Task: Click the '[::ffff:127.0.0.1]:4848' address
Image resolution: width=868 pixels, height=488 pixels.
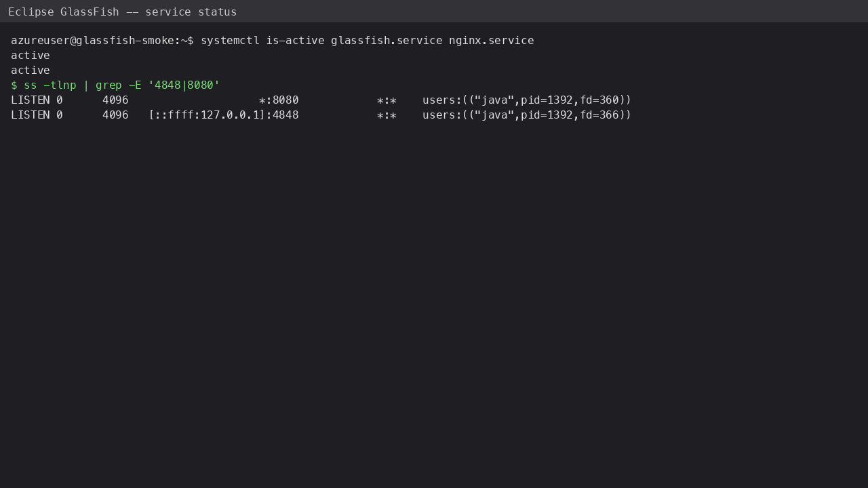Action: coord(224,115)
